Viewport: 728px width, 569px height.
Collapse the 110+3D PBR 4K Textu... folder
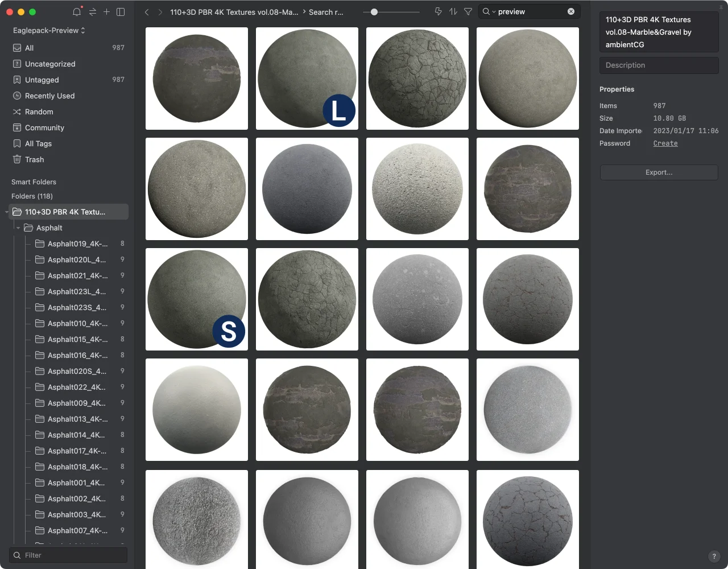coord(7,212)
